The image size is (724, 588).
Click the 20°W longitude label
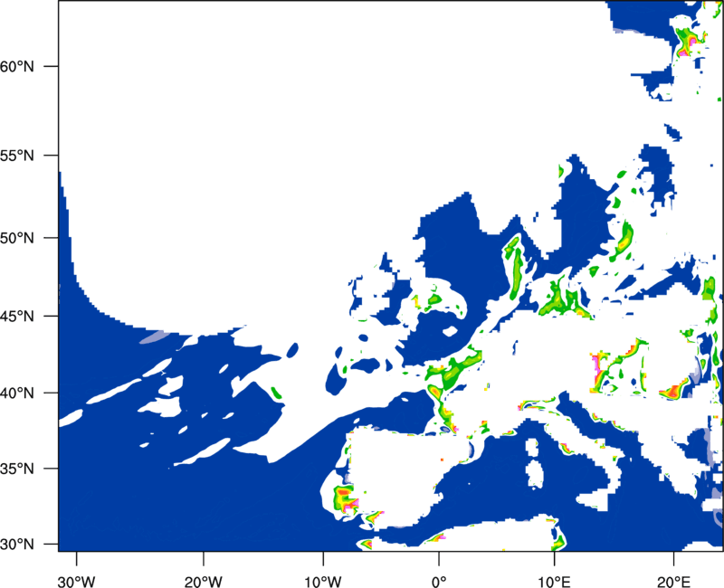pos(204,582)
